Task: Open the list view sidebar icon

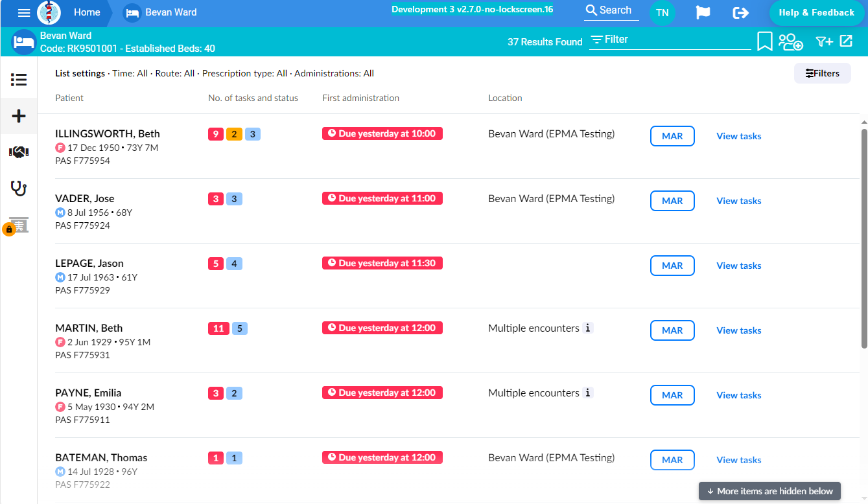Action: point(19,80)
